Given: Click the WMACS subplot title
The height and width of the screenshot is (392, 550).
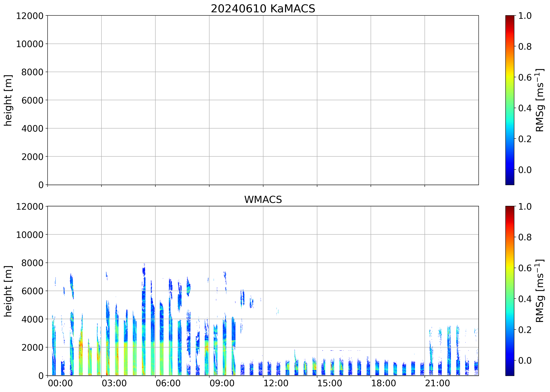Looking at the screenshot, I should pyautogui.click(x=263, y=200).
